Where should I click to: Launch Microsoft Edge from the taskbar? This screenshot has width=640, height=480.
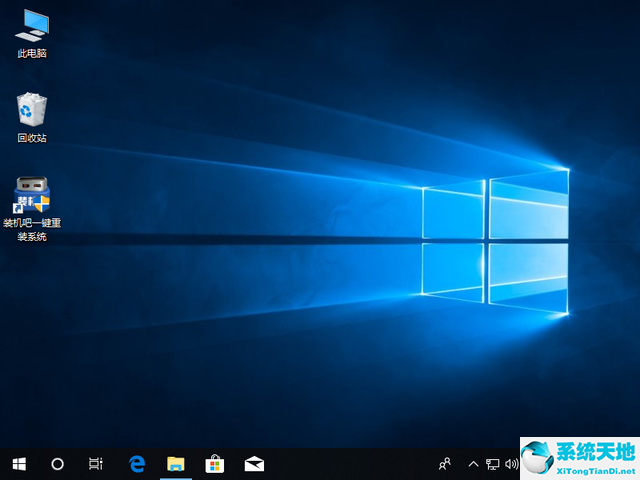pos(137,464)
